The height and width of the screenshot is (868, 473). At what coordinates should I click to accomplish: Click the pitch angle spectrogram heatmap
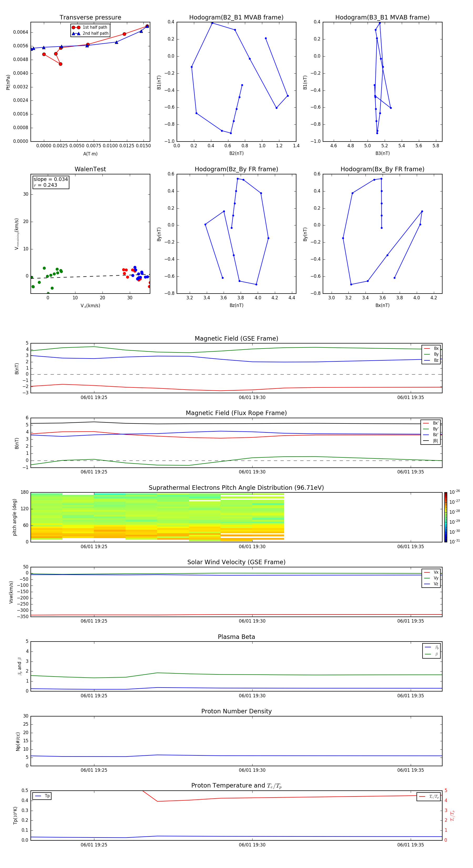pos(157,517)
